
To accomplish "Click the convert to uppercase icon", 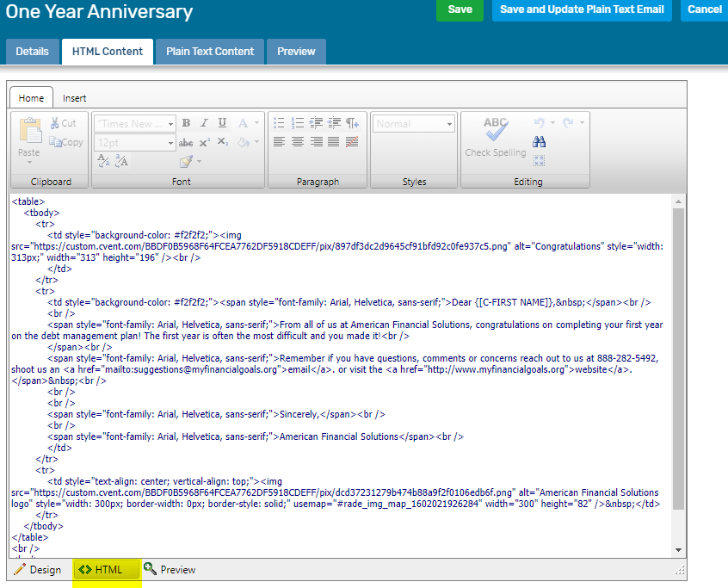I will [121, 161].
